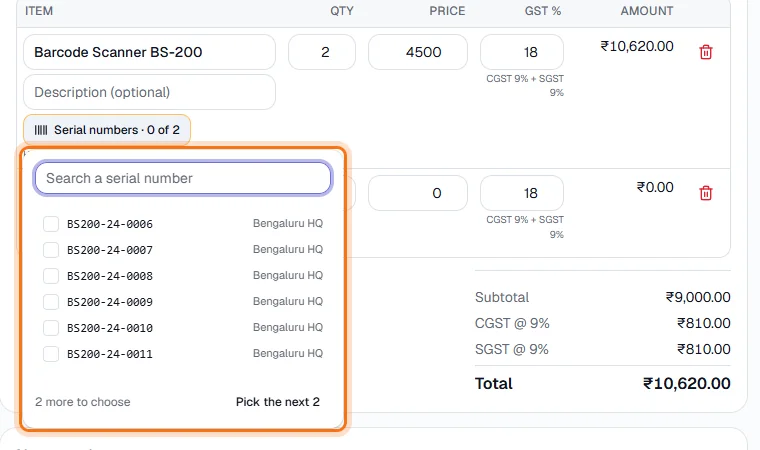Click the ITEM column header
This screenshot has width=760, height=450.
tap(39, 11)
